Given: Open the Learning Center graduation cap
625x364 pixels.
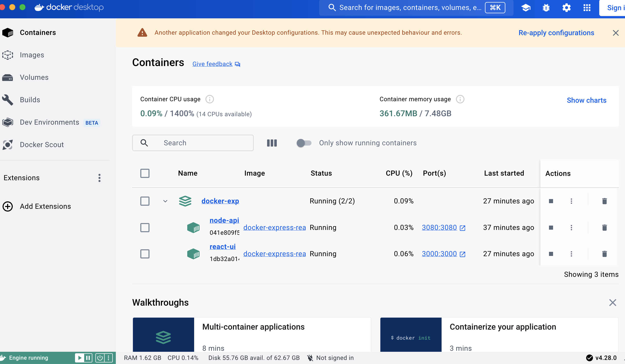Looking at the screenshot, I should pos(526,8).
